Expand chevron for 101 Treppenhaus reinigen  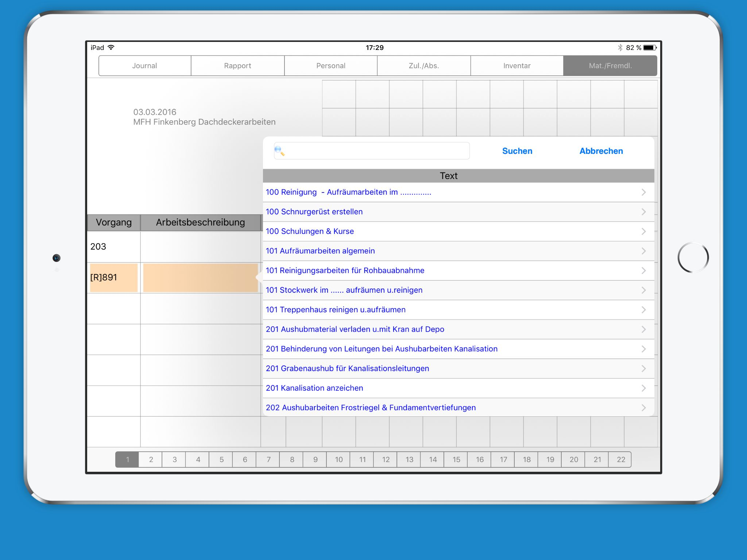[643, 310]
